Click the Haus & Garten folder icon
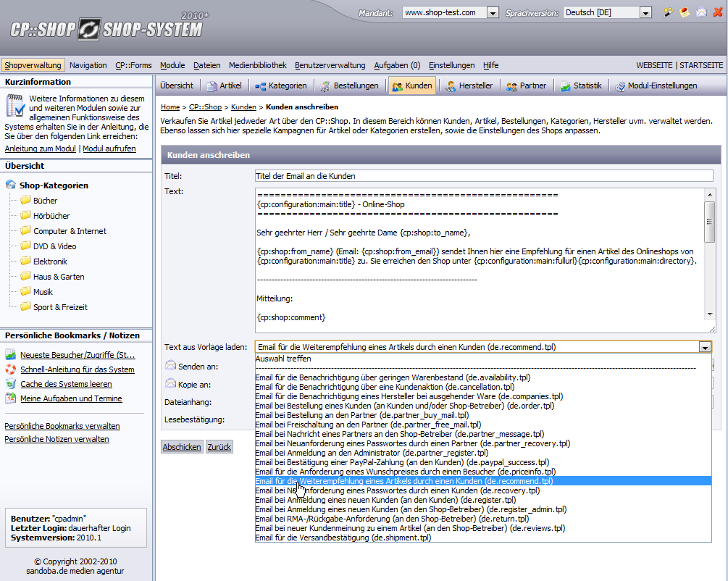This screenshot has width=728, height=581. 25,276
